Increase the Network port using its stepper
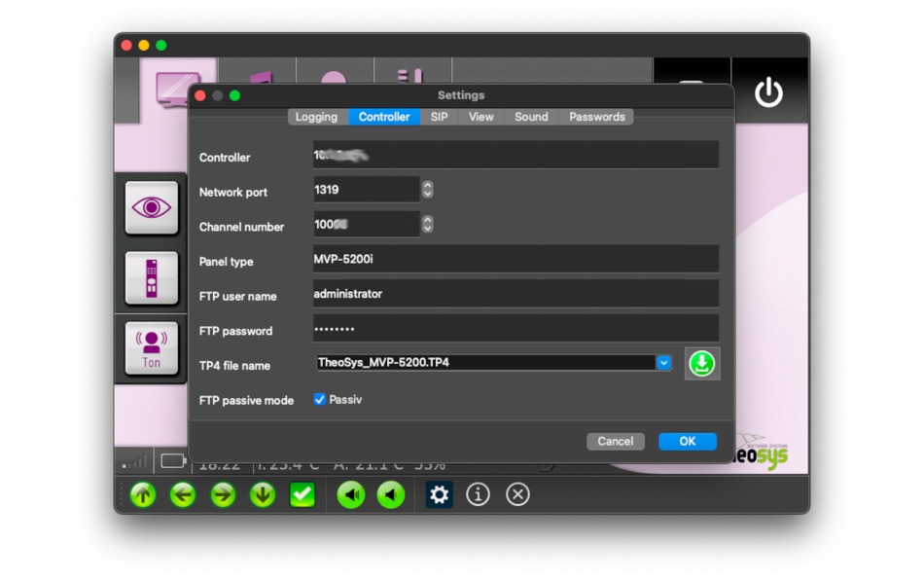The width and height of the screenshot is (924, 578). [x=426, y=185]
